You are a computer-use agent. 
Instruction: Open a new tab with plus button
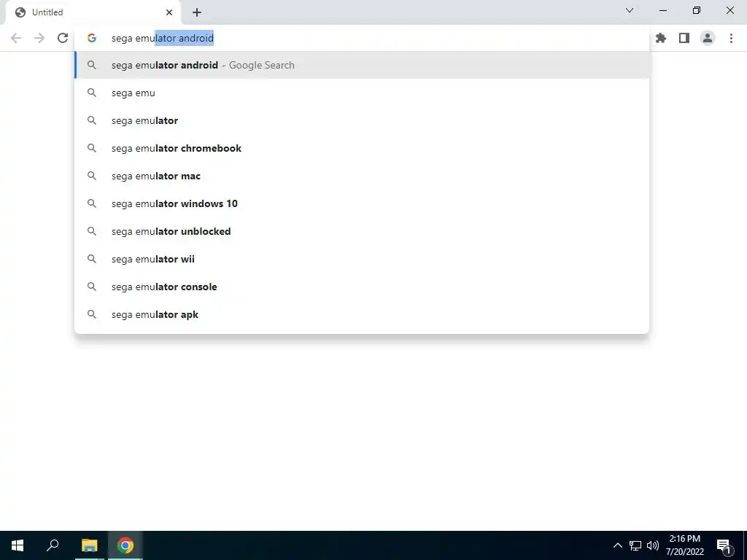197,12
